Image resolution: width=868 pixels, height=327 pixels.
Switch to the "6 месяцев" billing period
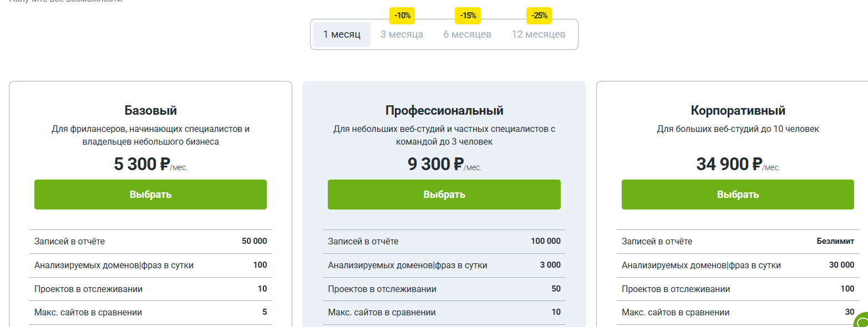click(x=467, y=34)
